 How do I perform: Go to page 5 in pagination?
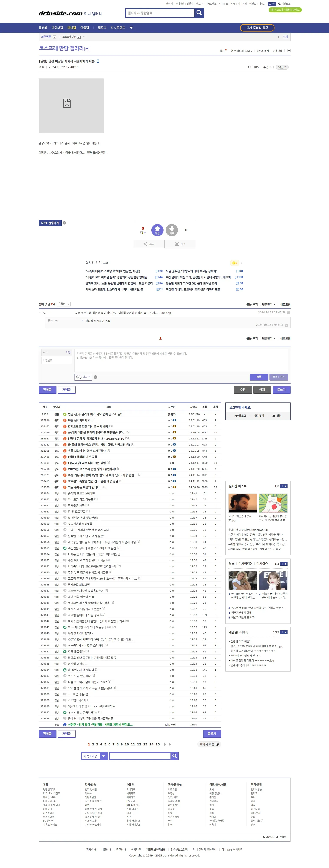105,744
